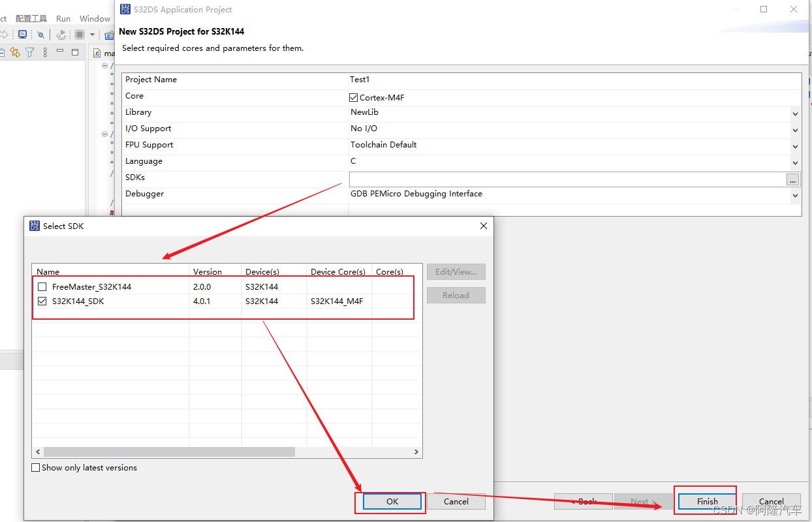This screenshot has width=812, height=522.
Task: Click the S32DS icon in wizard title
Action: point(126,9)
